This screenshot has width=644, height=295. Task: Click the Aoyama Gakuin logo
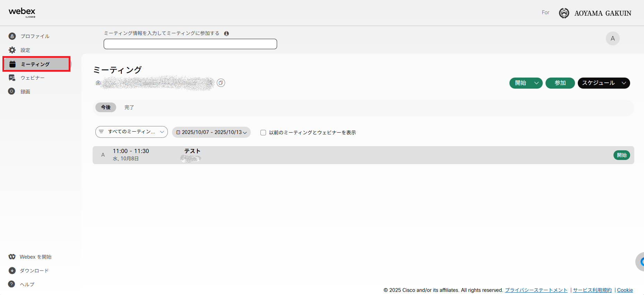[595, 13]
